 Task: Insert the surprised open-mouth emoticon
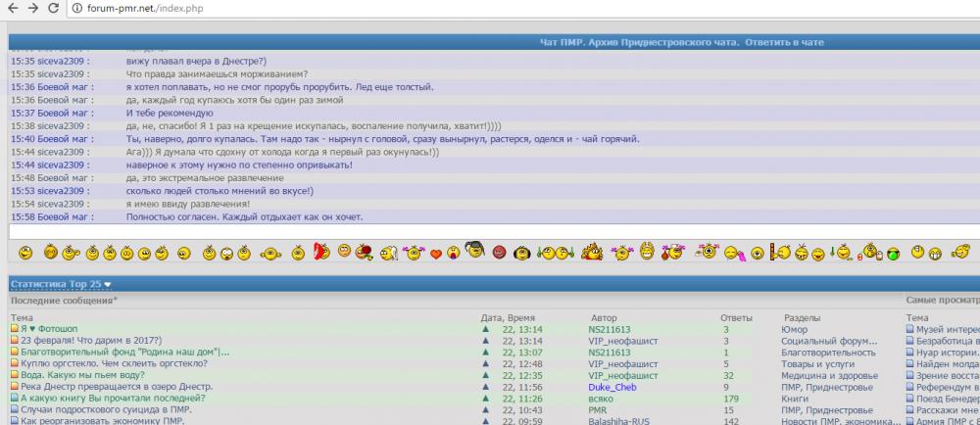227,253
